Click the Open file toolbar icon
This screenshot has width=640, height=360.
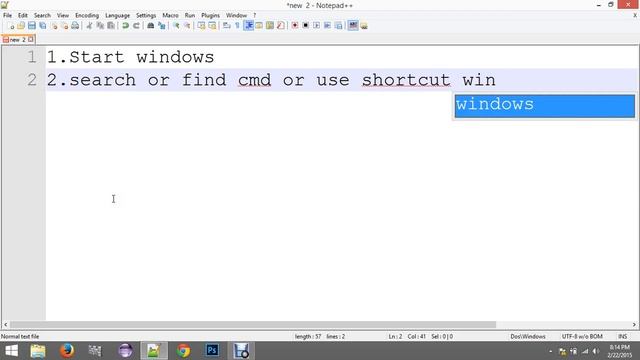click(21, 26)
